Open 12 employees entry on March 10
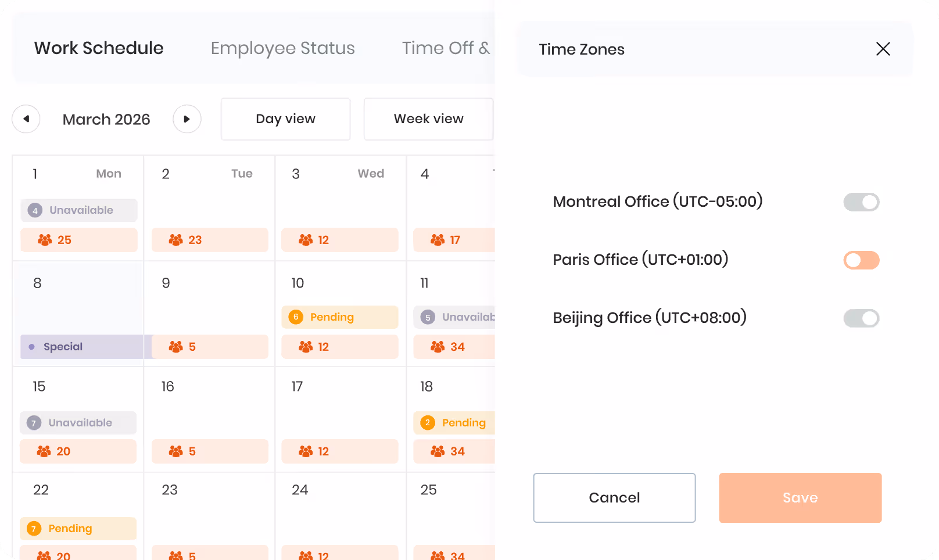Image resolution: width=939 pixels, height=560 pixels. 340,347
